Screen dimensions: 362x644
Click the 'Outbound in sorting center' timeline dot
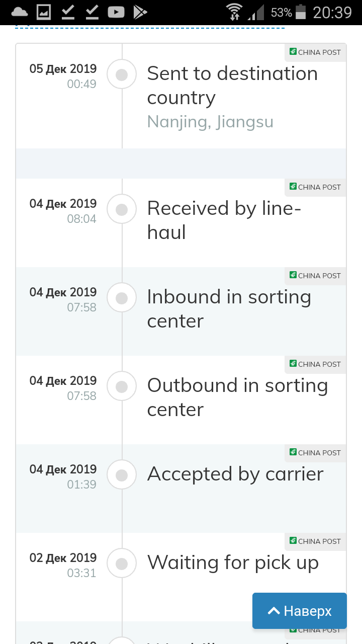point(122,387)
